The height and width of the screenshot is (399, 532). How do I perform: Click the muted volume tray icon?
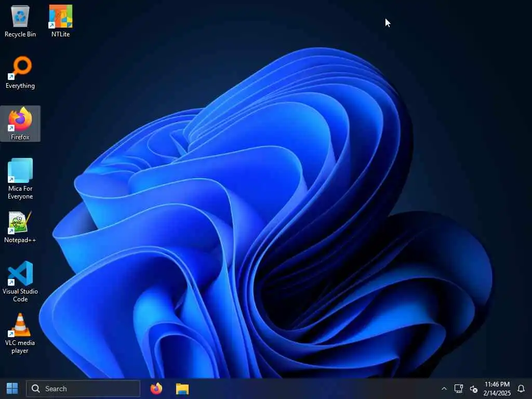(x=474, y=389)
